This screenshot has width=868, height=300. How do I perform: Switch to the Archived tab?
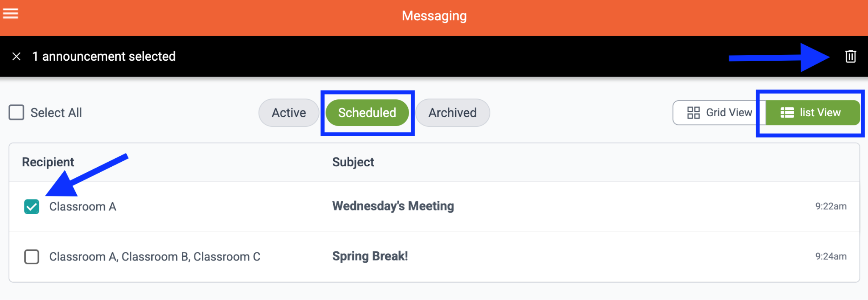coord(452,113)
